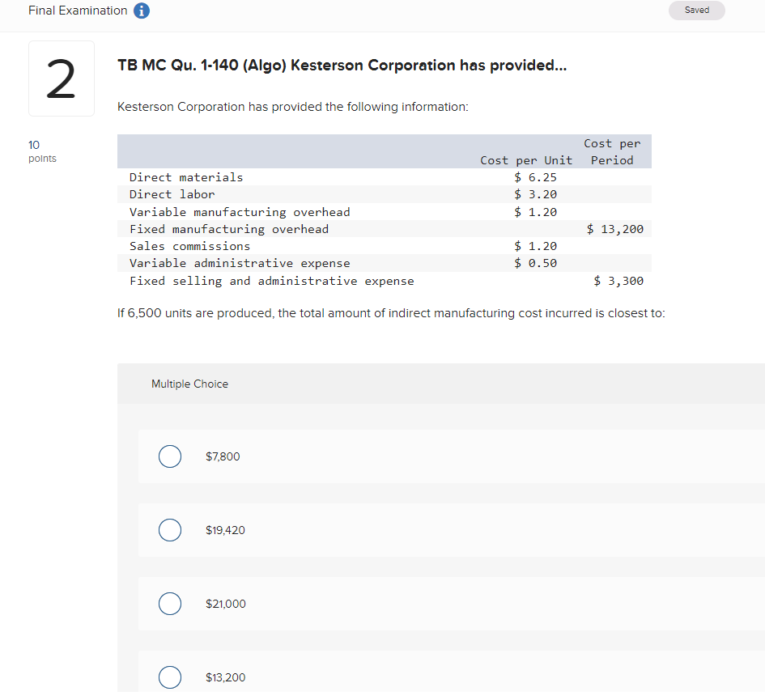Image resolution: width=765 pixels, height=700 pixels.
Task: Click the $21,000 answer label
Action: coord(225,604)
